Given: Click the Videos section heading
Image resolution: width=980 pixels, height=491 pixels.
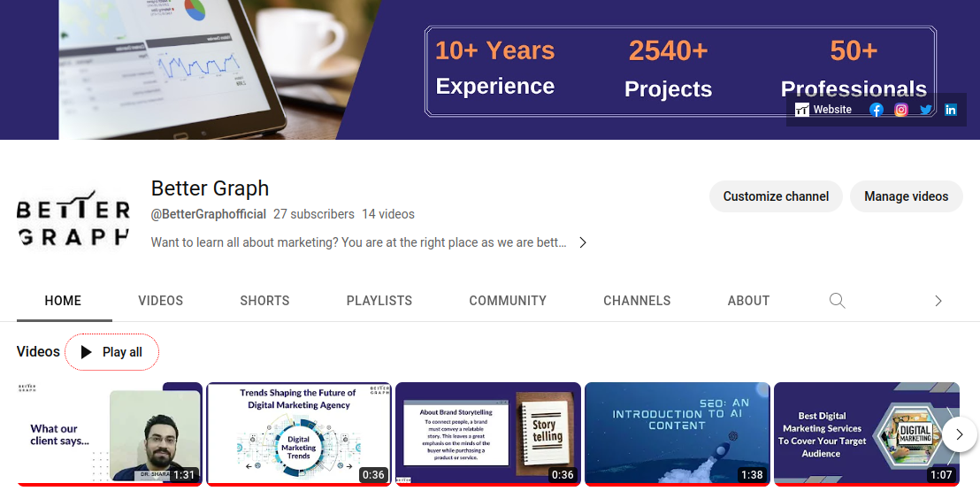Looking at the screenshot, I should tap(38, 351).
